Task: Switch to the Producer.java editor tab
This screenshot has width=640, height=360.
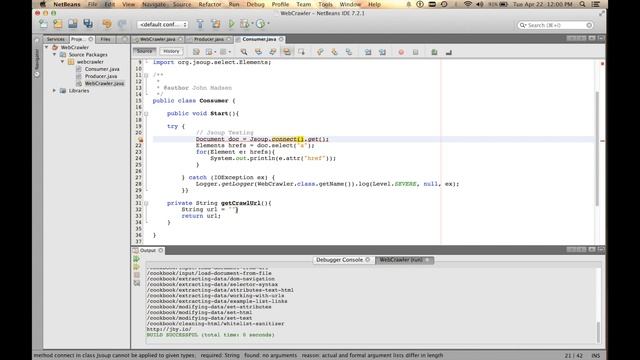Action: pos(209,39)
